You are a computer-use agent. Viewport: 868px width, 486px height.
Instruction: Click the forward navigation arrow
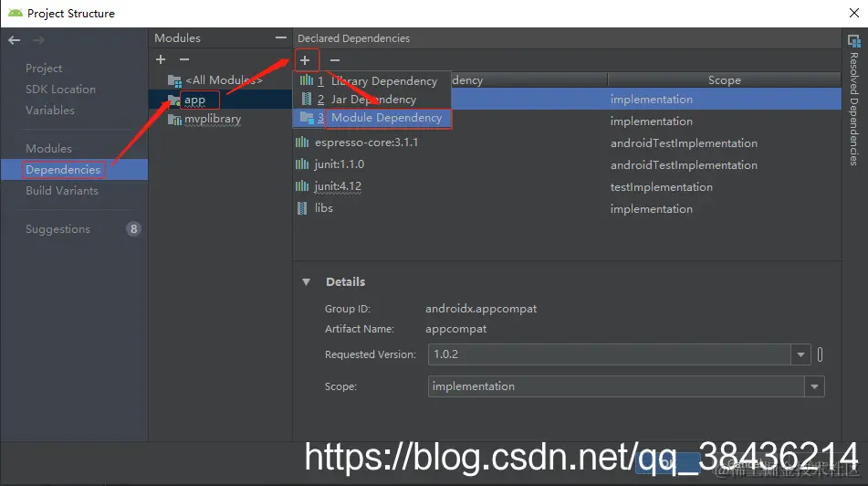click(x=38, y=40)
